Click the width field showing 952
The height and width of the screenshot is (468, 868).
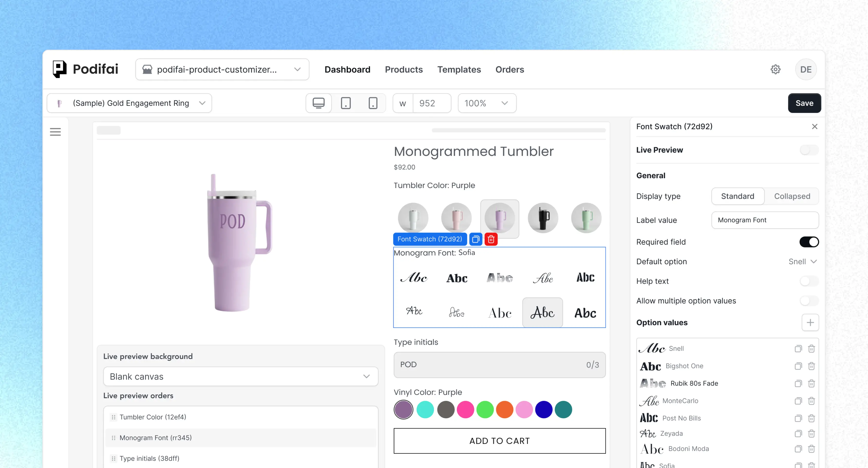432,103
